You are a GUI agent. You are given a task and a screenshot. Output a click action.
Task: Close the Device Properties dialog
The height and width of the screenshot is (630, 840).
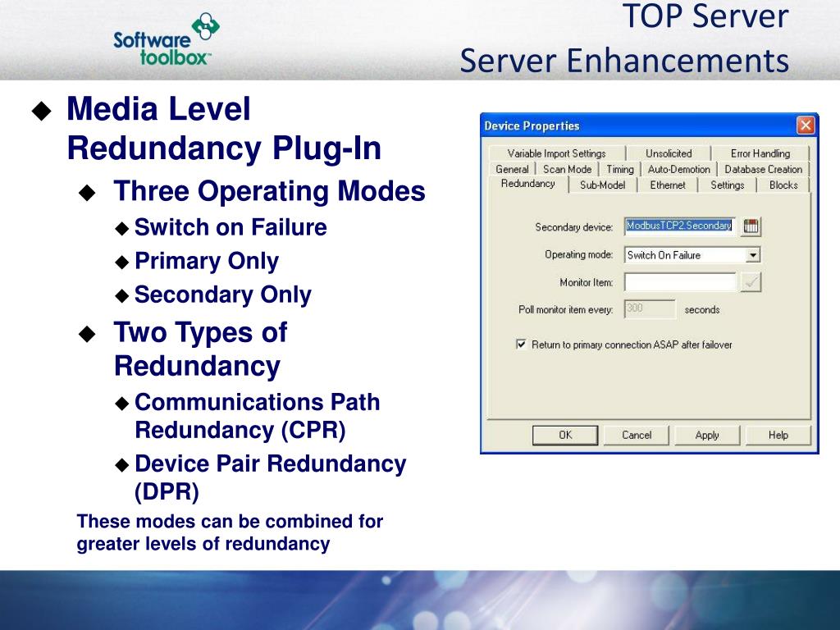[806, 126]
